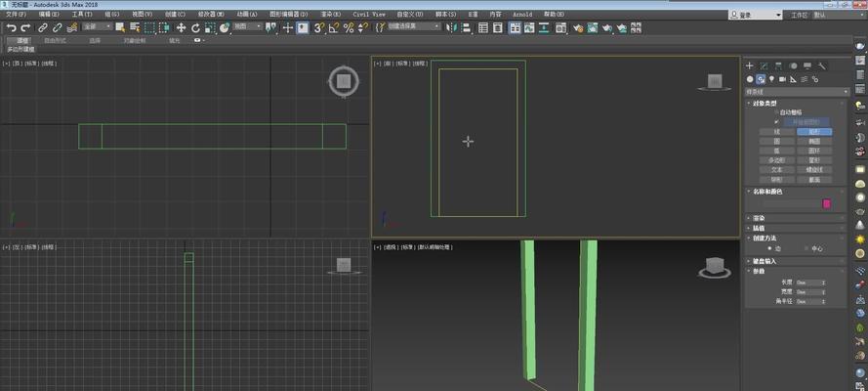Select the 中心 creation method radio
Viewport: 868px width, 391px height.
(x=806, y=248)
